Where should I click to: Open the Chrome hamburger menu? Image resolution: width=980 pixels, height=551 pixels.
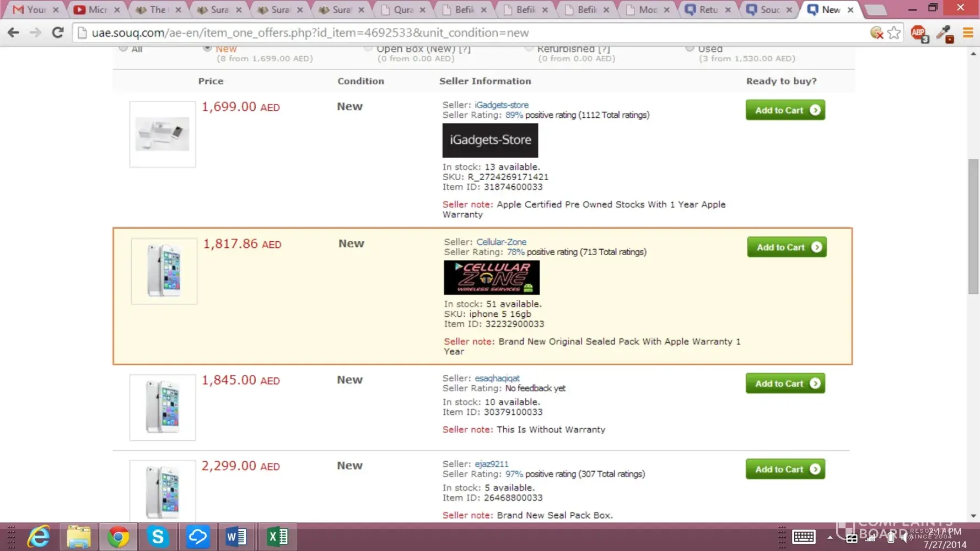pyautogui.click(x=968, y=33)
